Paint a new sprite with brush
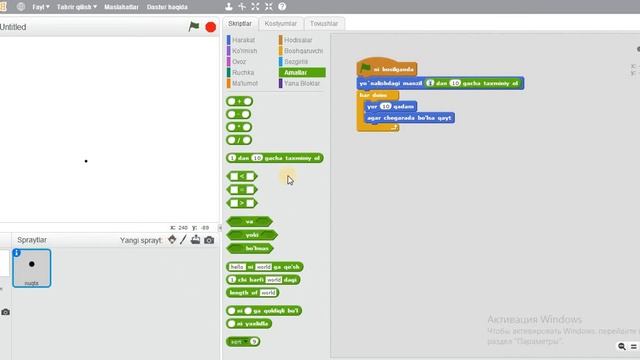The width and height of the screenshot is (640, 360). (x=183, y=240)
